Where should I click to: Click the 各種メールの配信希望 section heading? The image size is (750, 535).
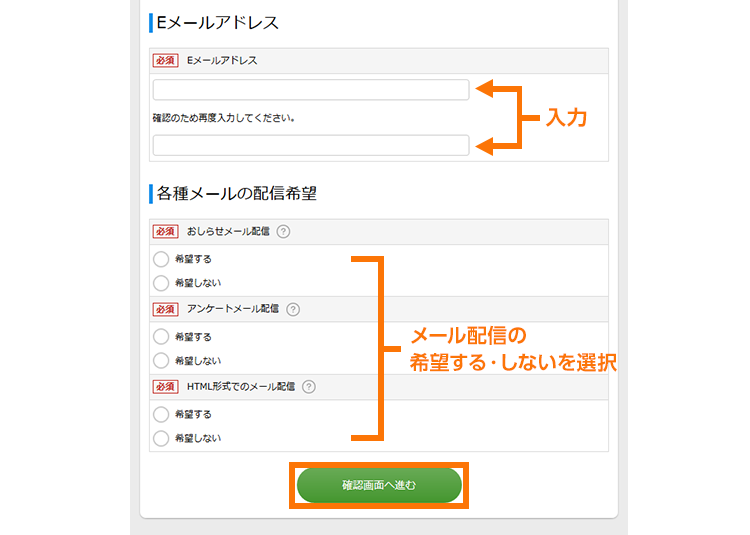237,194
